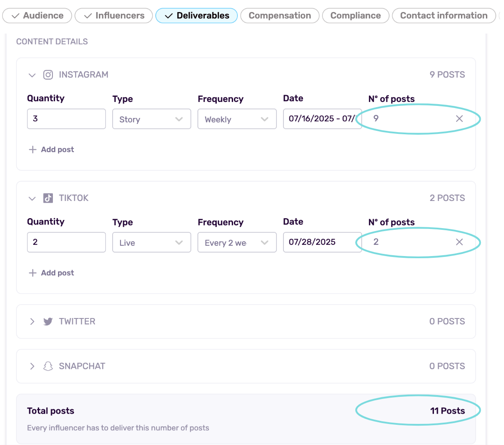Image resolution: width=504 pixels, height=445 pixels.
Task: Remove Instagram post row with X icon
Action: [459, 119]
